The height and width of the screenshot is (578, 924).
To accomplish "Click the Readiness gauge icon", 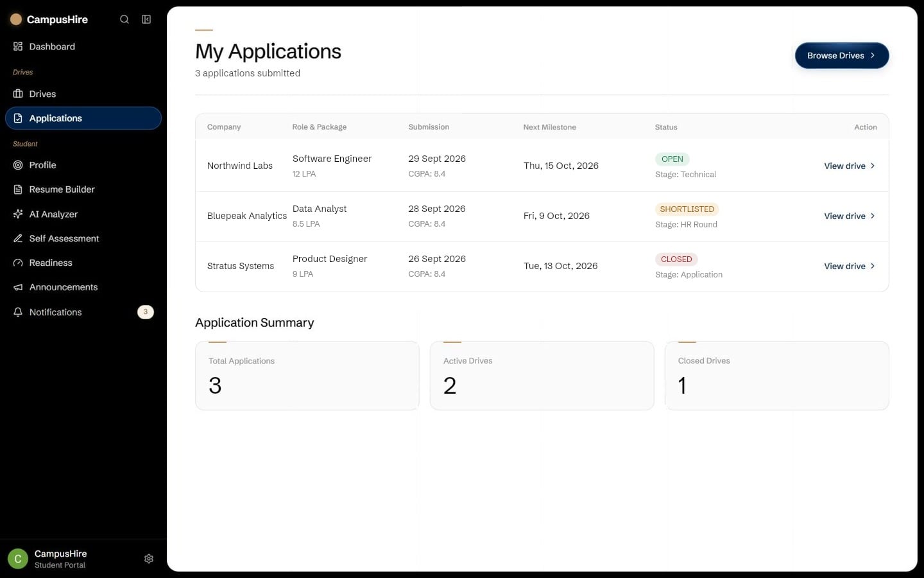I will [18, 263].
